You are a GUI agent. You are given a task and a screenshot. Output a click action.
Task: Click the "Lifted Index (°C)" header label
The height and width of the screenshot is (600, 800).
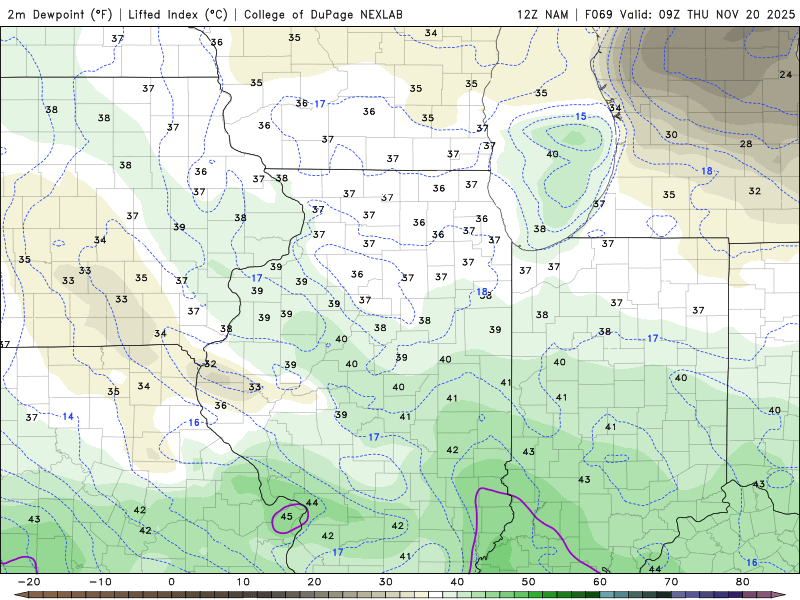[178, 14]
